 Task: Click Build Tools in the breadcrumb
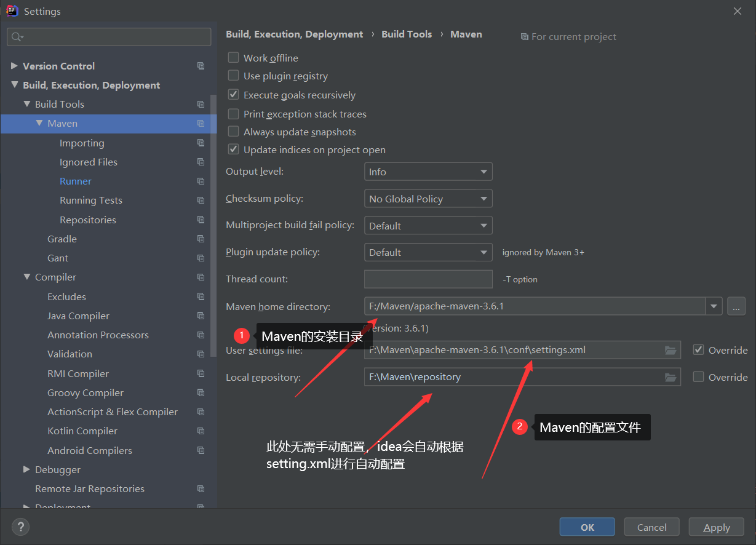coord(407,34)
